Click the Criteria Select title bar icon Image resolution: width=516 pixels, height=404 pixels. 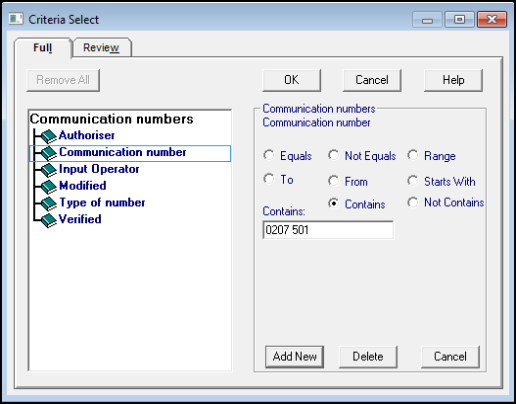coord(16,19)
